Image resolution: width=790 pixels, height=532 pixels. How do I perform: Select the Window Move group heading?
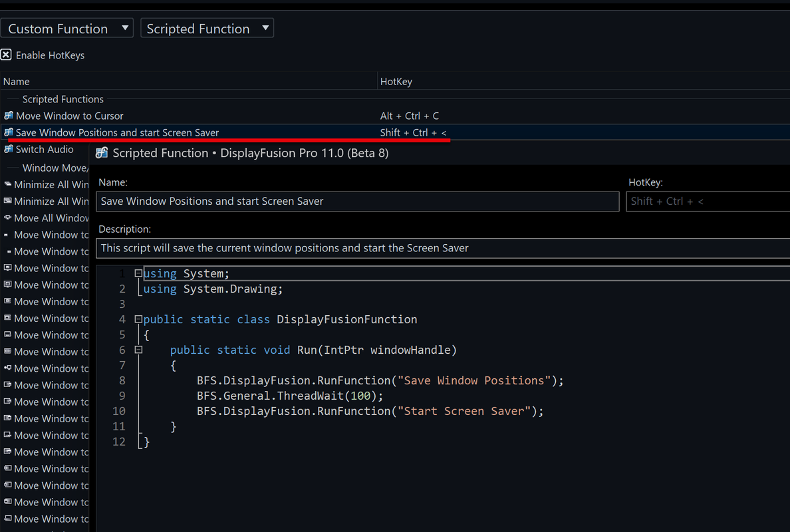(x=55, y=168)
